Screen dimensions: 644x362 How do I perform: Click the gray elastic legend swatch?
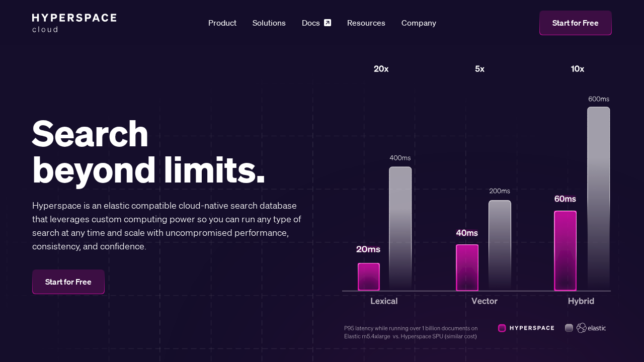coord(569,328)
